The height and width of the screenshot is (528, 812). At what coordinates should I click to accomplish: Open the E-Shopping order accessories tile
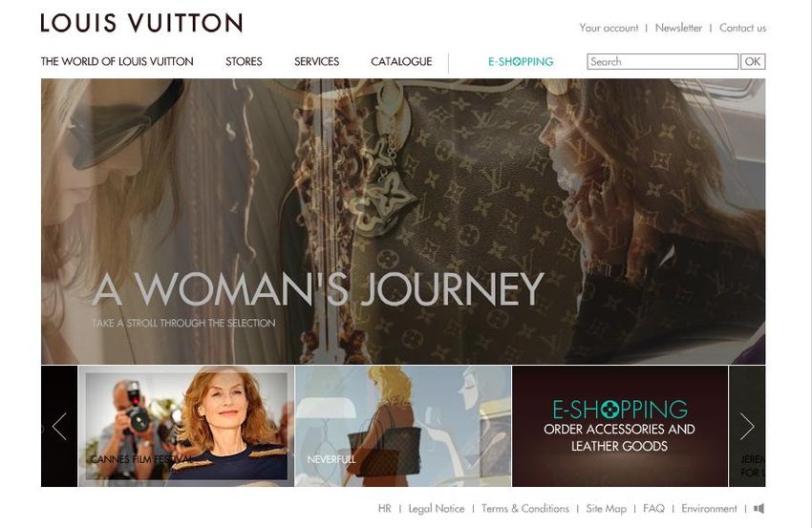point(620,426)
